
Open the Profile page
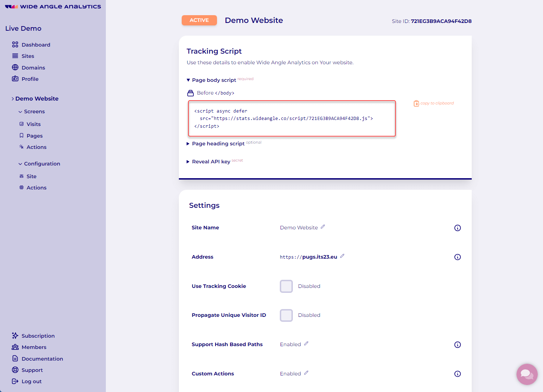pyautogui.click(x=30, y=79)
